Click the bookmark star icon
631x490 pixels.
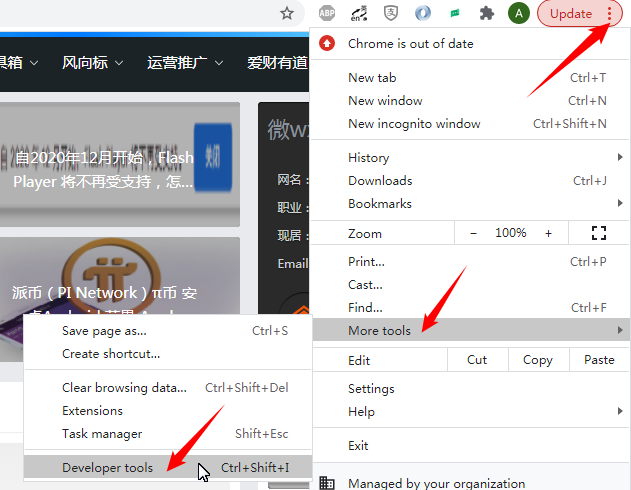[x=287, y=13]
